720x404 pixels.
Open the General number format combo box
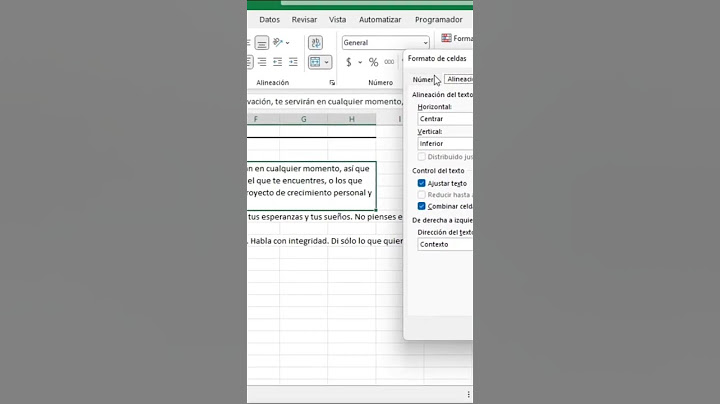(386, 43)
